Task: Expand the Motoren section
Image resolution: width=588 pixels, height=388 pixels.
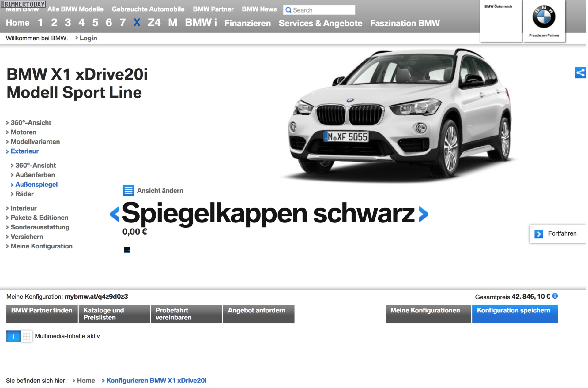Action: pyautogui.click(x=24, y=132)
